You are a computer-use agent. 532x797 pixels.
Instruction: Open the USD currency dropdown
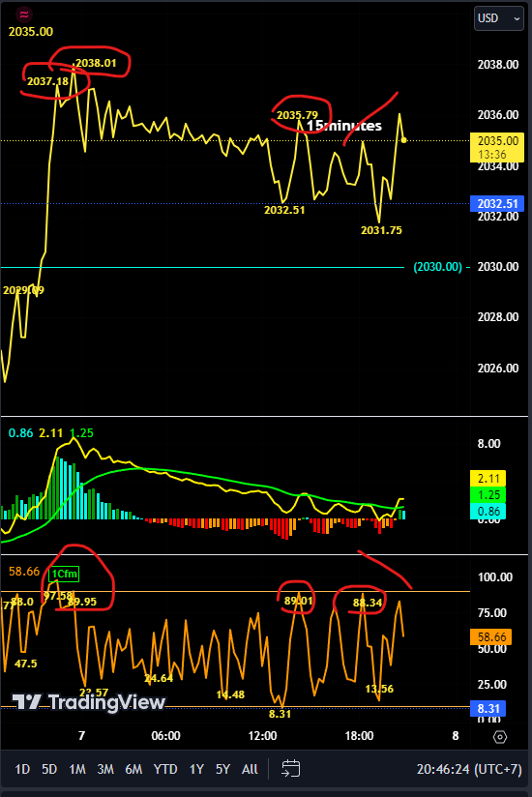click(498, 18)
